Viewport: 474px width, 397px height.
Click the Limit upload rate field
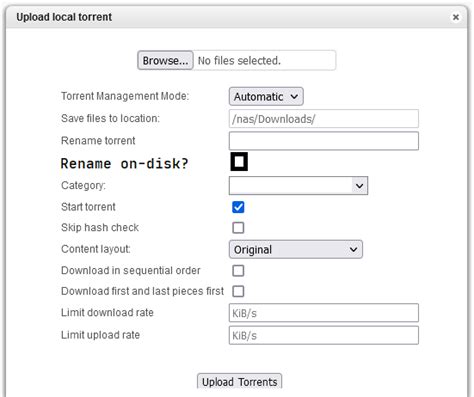(324, 335)
